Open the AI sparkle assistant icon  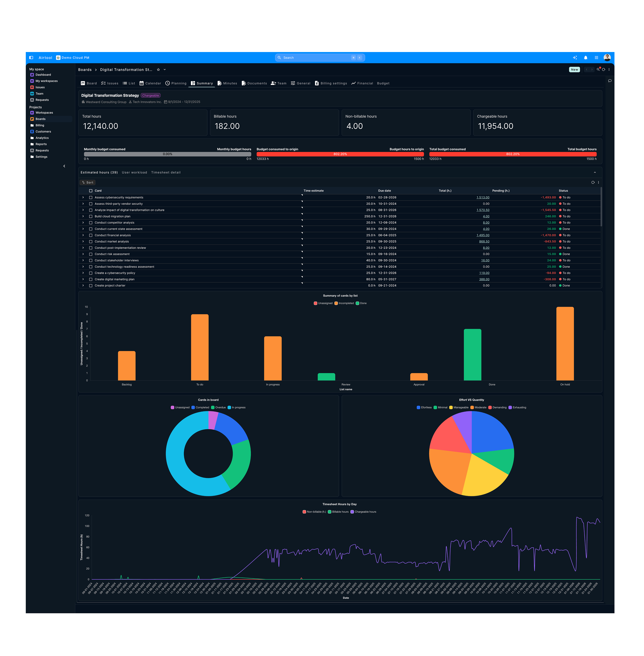pyautogui.click(x=575, y=57)
